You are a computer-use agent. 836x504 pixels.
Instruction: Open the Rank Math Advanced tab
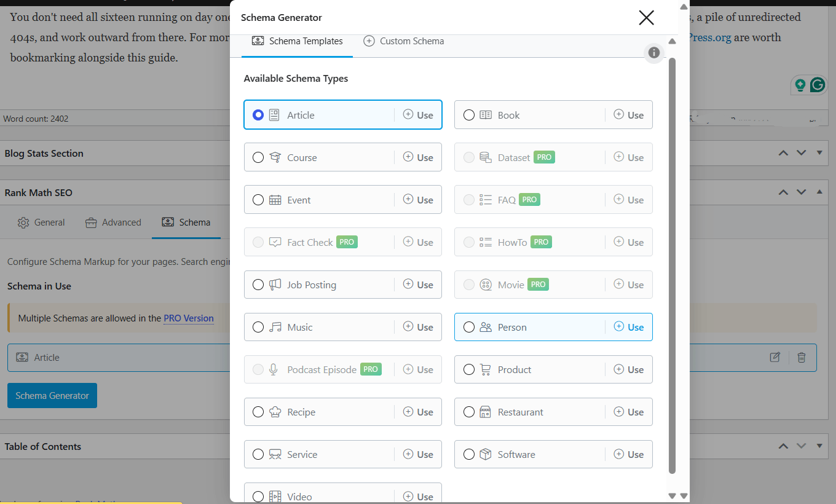pyautogui.click(x=113, y=222)
